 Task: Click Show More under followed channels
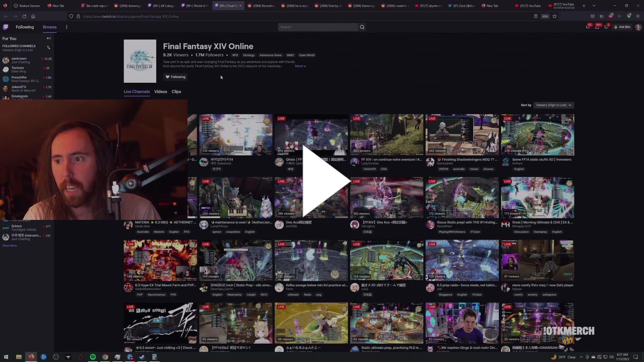9,245
